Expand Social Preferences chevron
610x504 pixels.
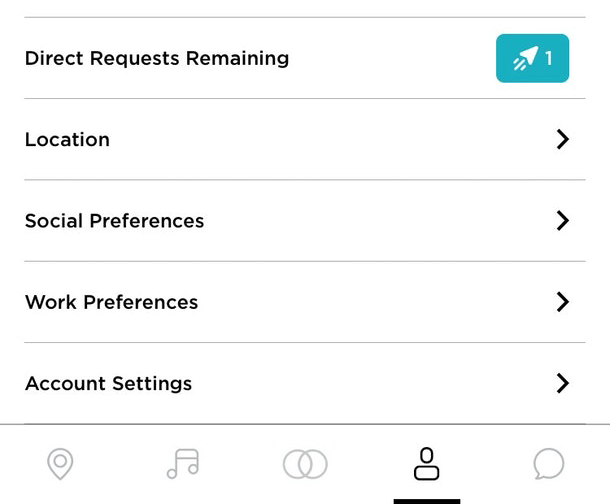pyautogui.click(x=563, y=220)
